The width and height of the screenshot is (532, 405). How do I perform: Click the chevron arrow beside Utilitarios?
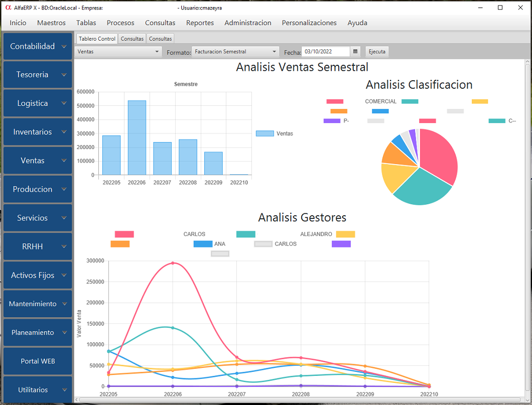[64, 390]
